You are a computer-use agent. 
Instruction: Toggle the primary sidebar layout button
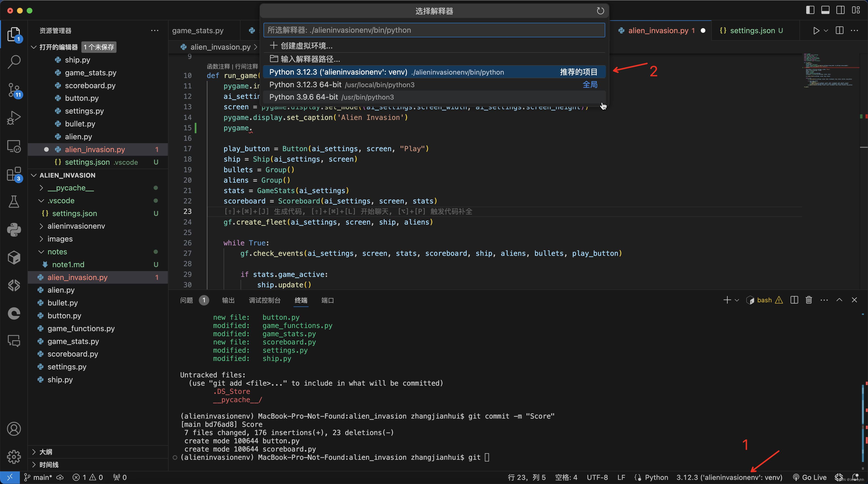click(810, 10)
